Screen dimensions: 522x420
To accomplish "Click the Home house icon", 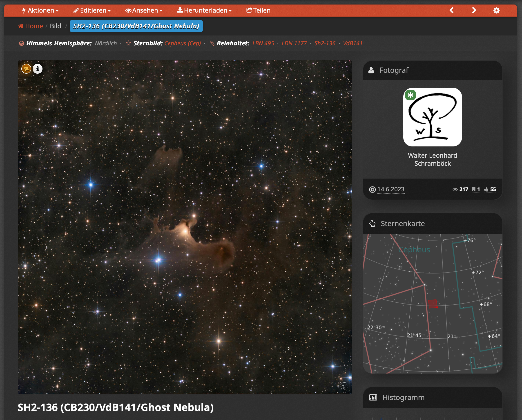I will point(21,26).
